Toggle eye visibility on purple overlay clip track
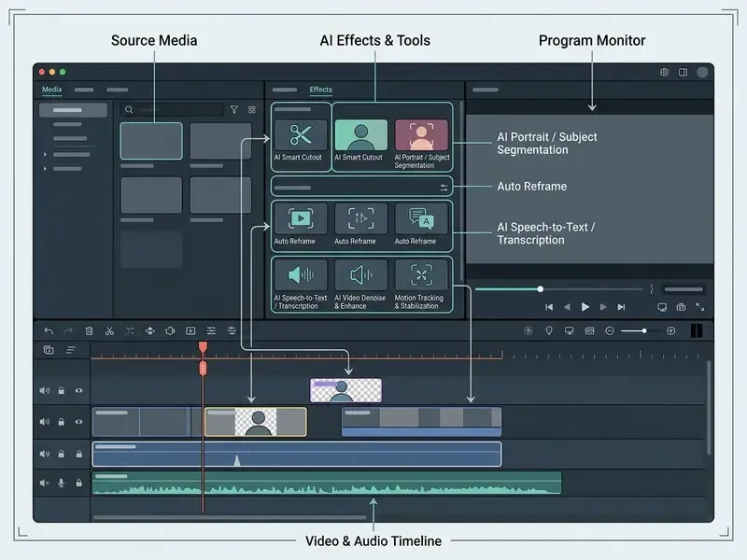Viewport: 747px width, 560px height. pyautogui.click(x=78, y=390)
